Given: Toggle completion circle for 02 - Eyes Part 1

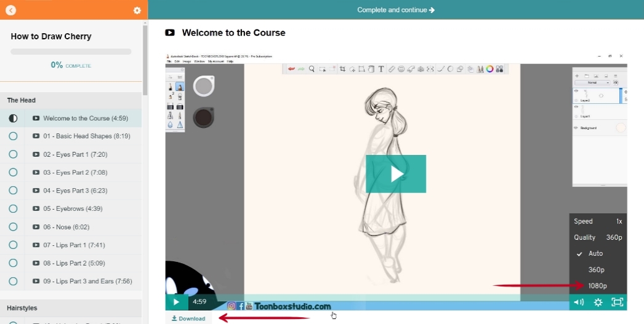Looking at the screenshot, I should coord(13,154).
